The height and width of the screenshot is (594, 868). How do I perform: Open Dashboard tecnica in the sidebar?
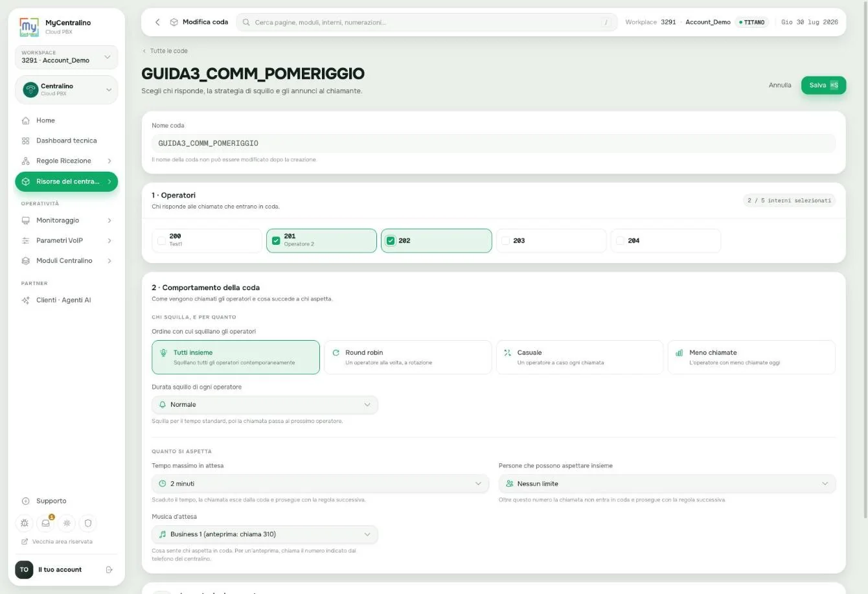pyautogui.click(x=66, y=141)
